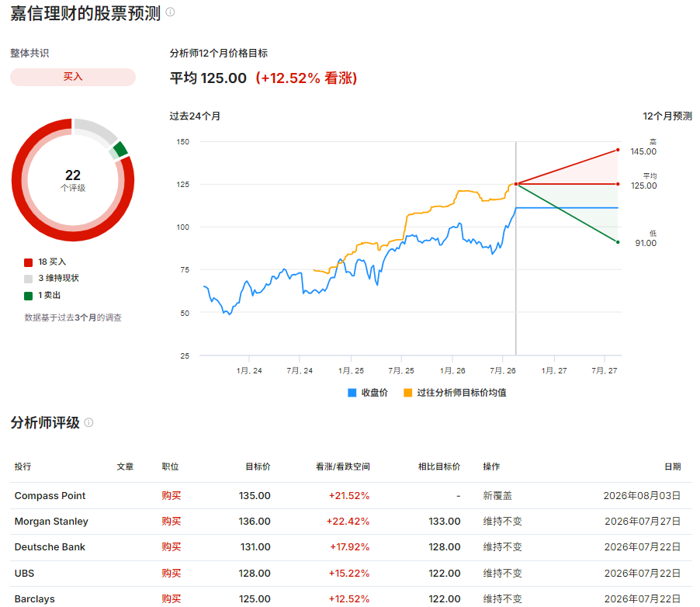Select the UBS row name
The width and height of the screenshot is (700, 607).
point(24,573)
